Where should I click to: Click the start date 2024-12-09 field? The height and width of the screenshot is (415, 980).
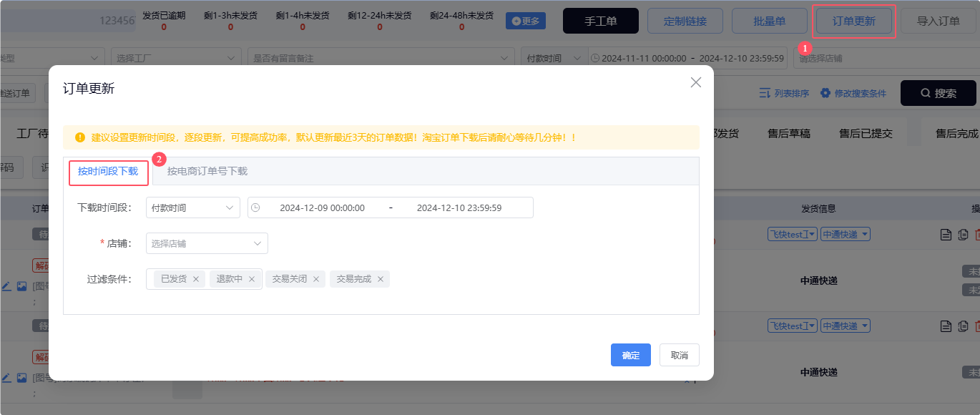tap(322, 208)
